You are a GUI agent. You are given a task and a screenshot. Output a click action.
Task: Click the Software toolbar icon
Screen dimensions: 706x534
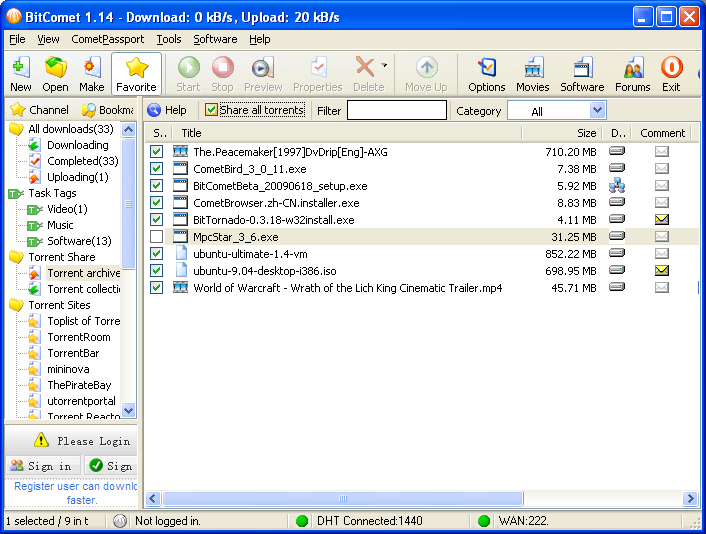582,74
